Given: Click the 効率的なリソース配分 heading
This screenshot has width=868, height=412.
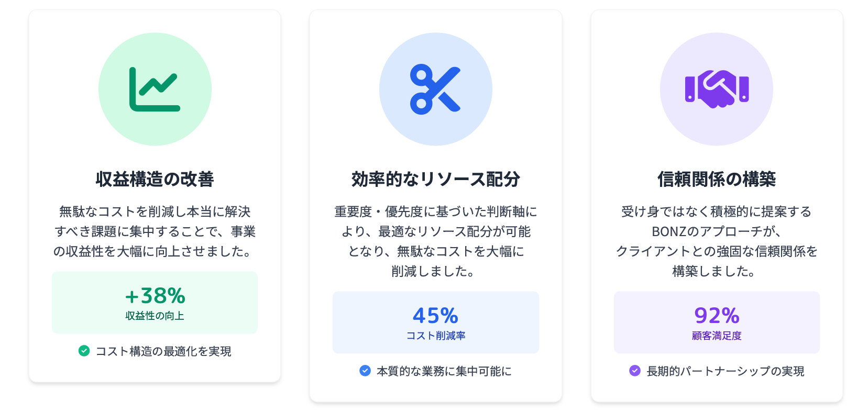Looking at the screenshot, I should 435,179.
